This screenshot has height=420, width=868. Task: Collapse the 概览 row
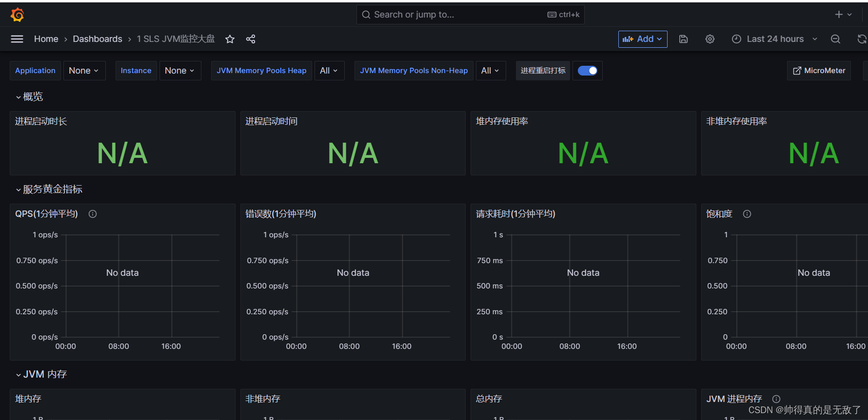(29, 97)
